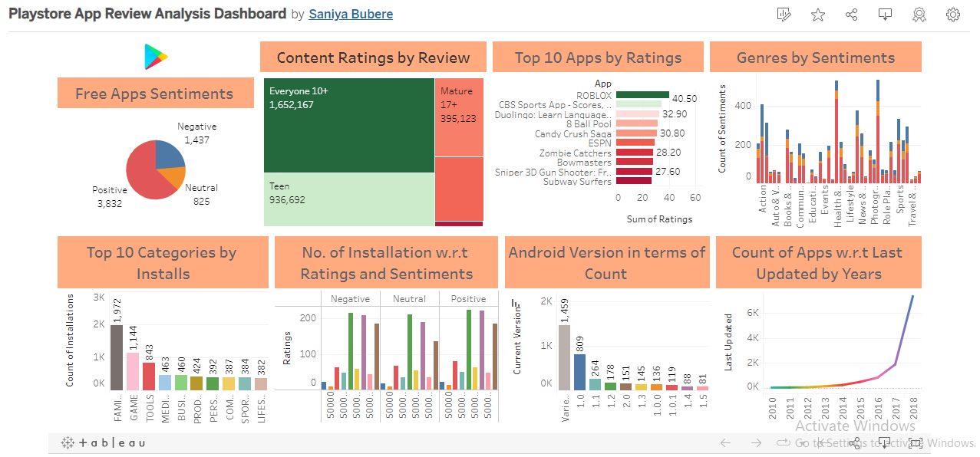
Task: Click the Everyone 10+ treemap tile
Action: coord(349,127)
